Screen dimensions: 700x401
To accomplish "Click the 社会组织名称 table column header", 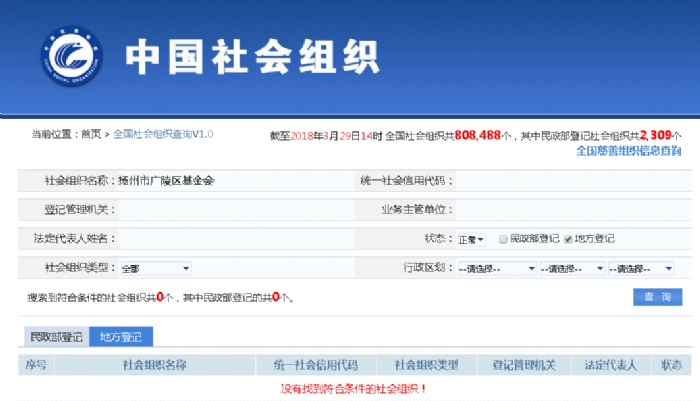I will pos(154,365).
